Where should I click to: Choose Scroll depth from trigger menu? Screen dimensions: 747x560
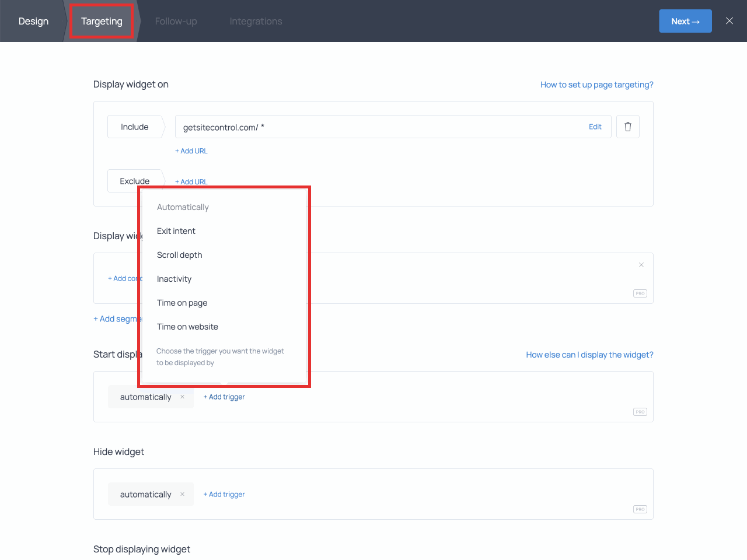(180, 255)
